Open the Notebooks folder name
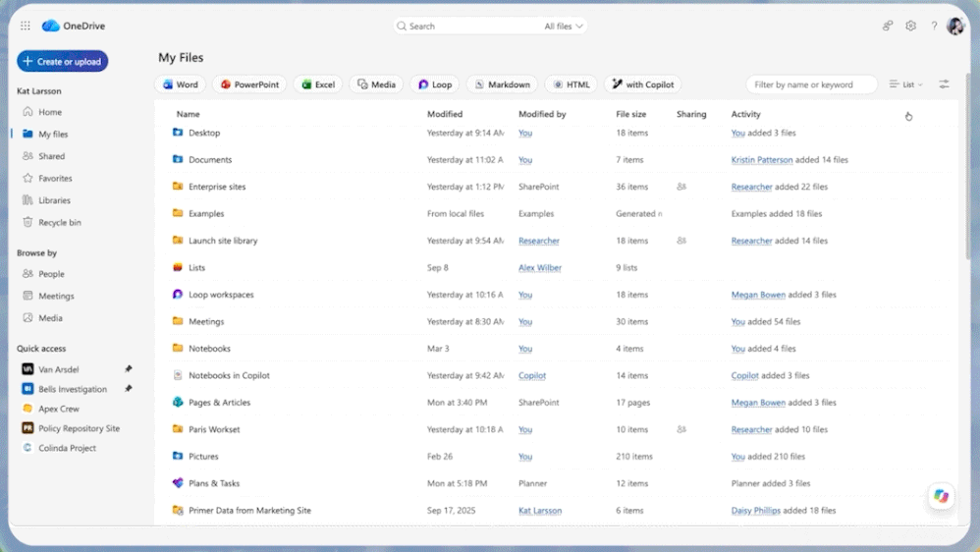The image size is (980, 552). 209,349
